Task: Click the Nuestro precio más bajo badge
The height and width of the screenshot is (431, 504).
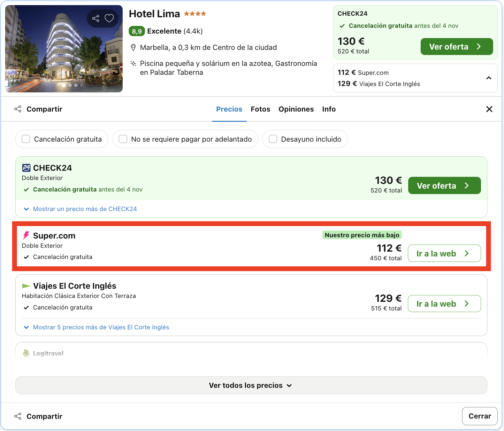Action: point(362,235)
